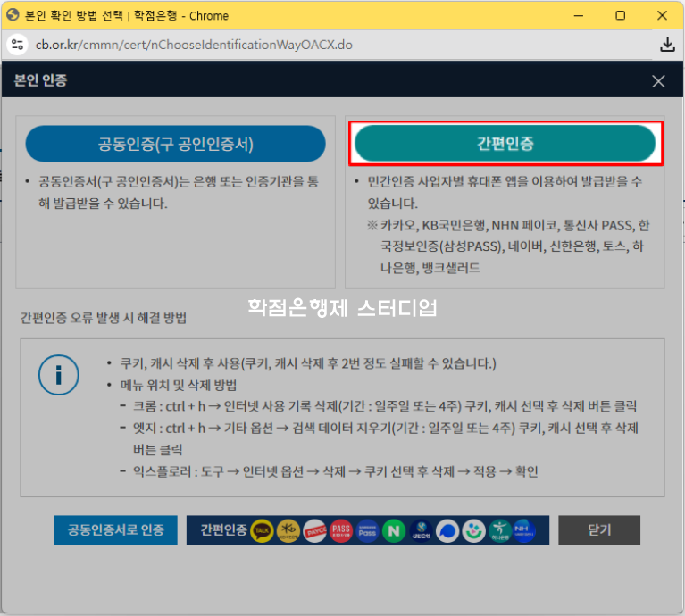Click the KB국민은행 icon in the 간편인증 bar
685x616 pixels.
288,531
